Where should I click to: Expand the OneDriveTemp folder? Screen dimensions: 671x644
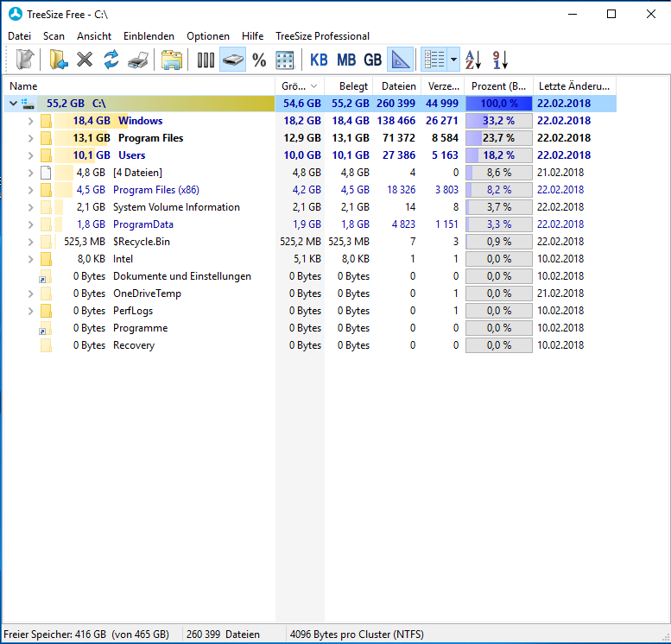30,294
